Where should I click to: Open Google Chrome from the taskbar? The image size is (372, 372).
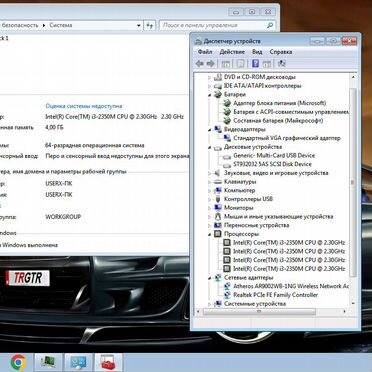[19, 363]
